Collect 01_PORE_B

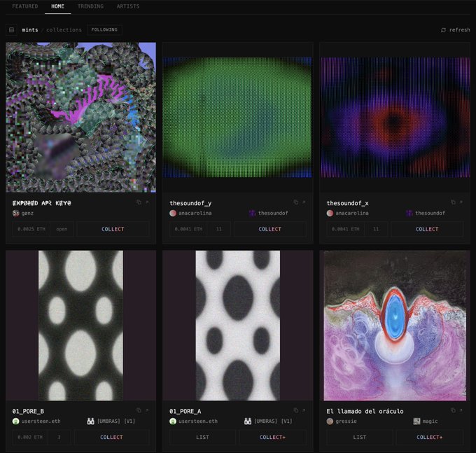pos(112,437)
